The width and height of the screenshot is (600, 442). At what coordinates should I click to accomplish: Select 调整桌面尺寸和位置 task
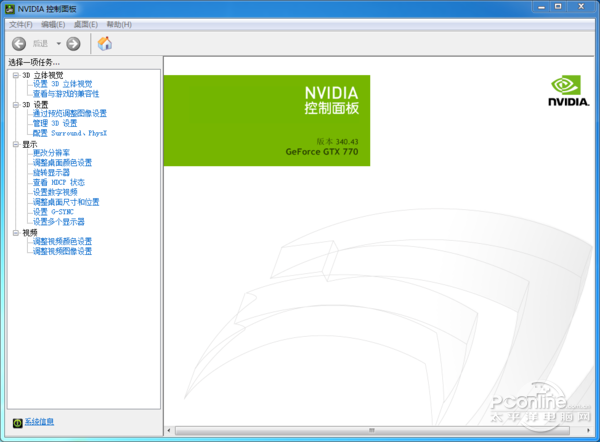(66, 202)
